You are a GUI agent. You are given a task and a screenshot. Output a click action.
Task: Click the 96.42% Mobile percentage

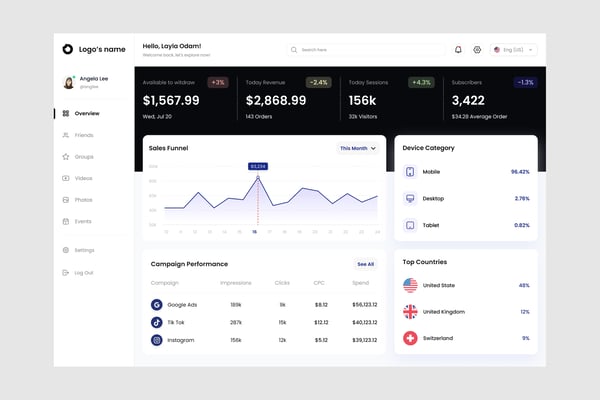tap(520, 172)
